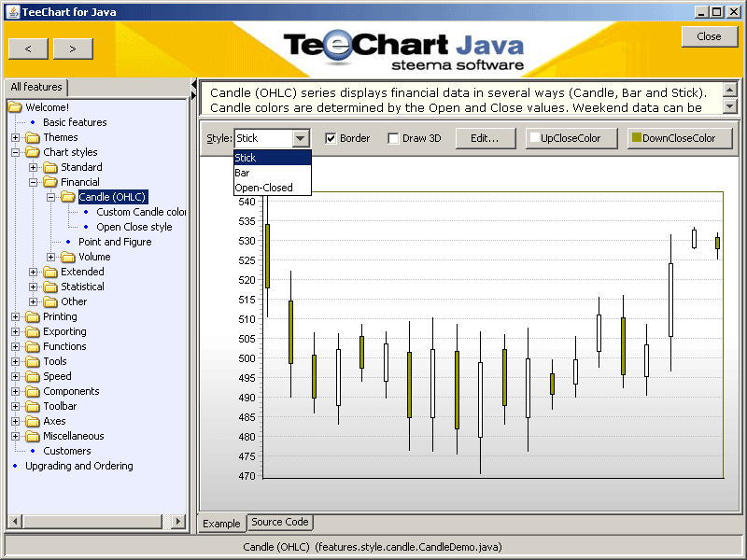This screenshot has height=560, width=747.
Task: Click the Printing folder icon
Action: point(33,316)
